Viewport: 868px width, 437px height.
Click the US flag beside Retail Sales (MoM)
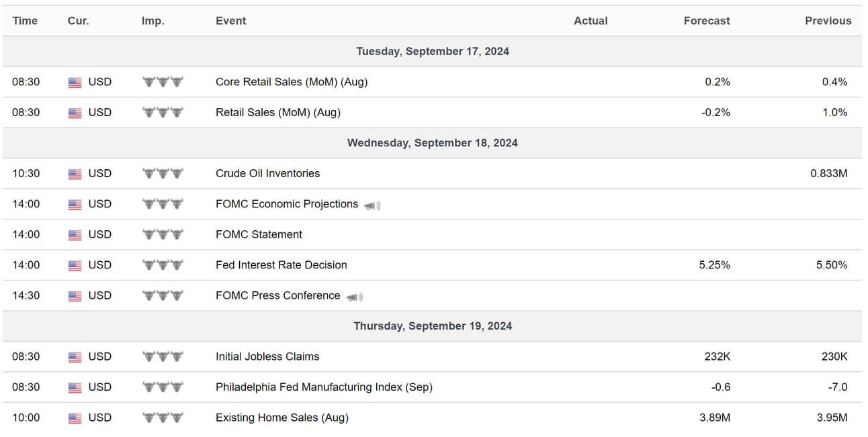coord(75,113)
